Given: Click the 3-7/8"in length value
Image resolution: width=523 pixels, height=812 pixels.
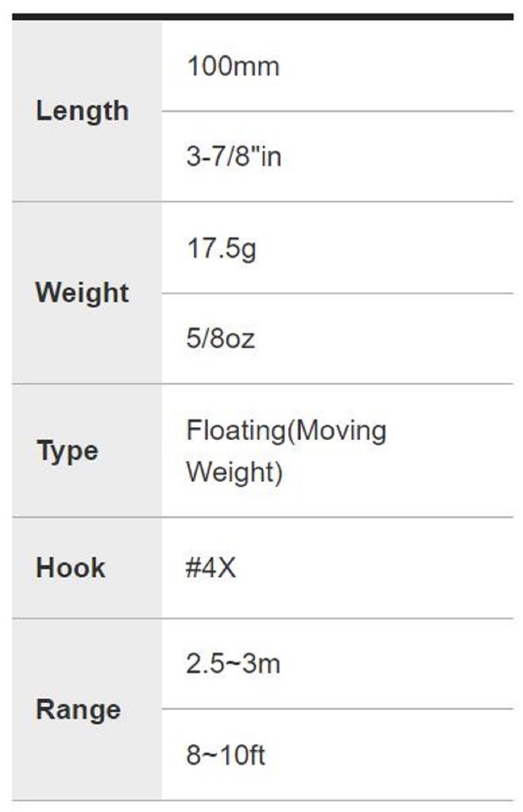Looking at the screenshot, I should 233,157.
